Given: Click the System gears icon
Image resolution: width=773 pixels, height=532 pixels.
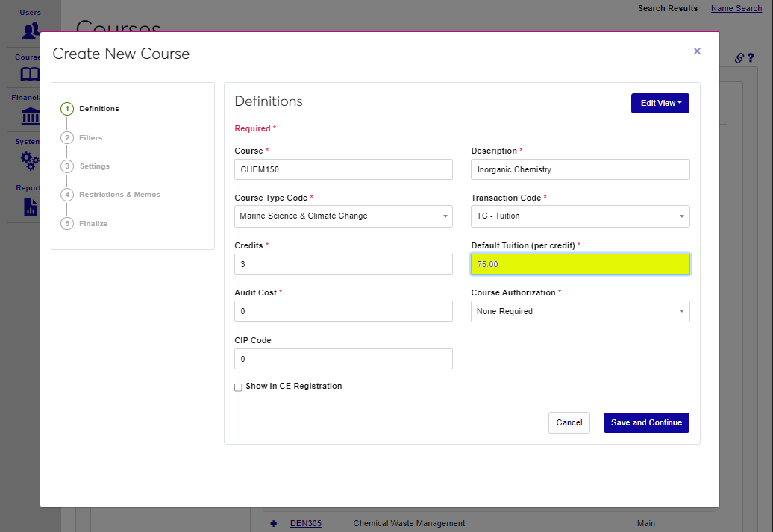Looking at the screenshot, I should 30,160.
